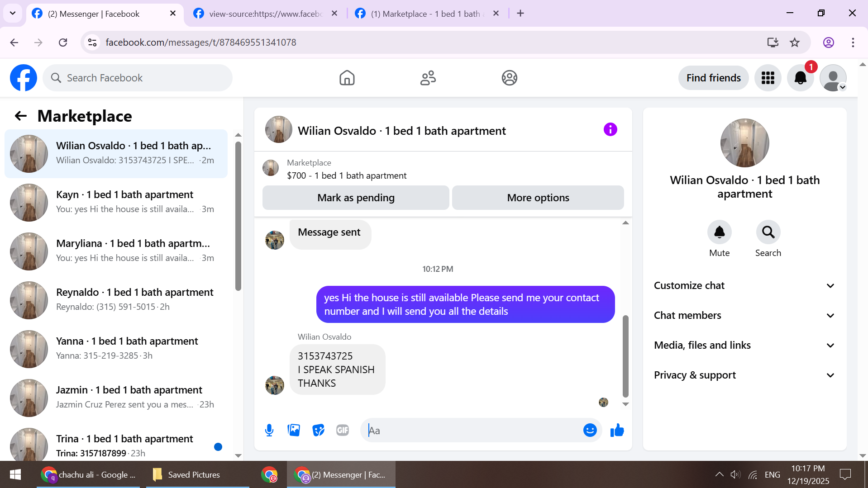Mute this conversation with bell icon
The width and height of the screenshot is (868, 488).
click(x=720, y=232)
